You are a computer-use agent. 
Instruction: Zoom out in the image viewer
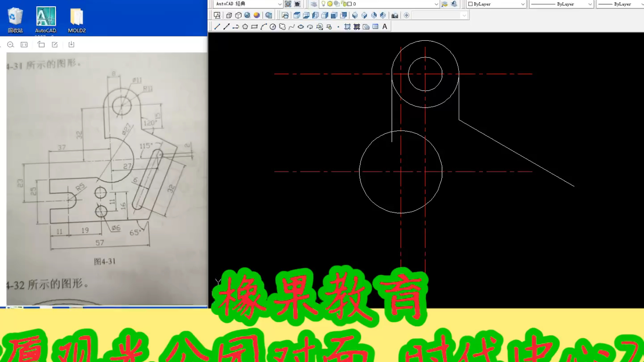(11, 45)
